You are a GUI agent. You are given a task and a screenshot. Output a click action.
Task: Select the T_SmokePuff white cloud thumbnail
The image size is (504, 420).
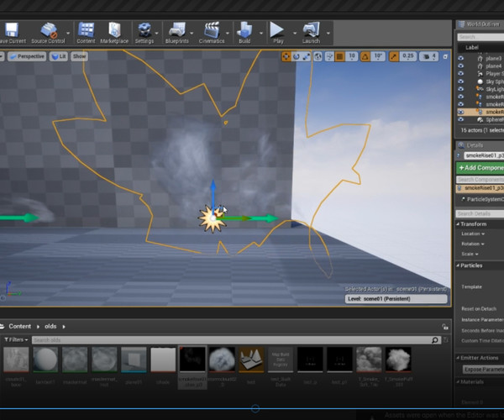[x=398, y=359]
